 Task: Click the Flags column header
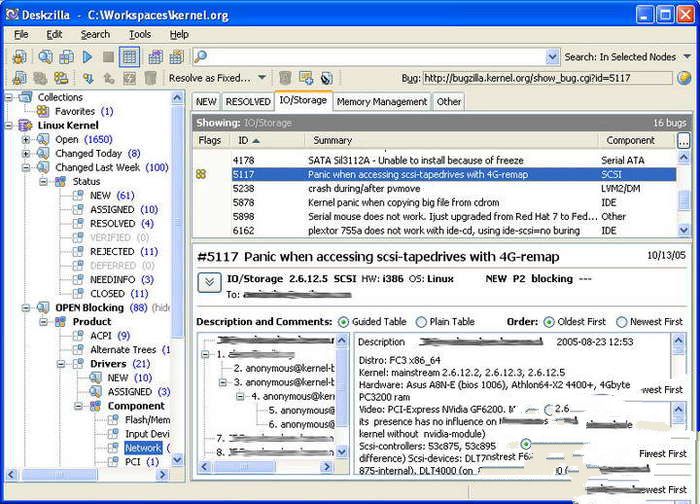click(x=212, y=140)
